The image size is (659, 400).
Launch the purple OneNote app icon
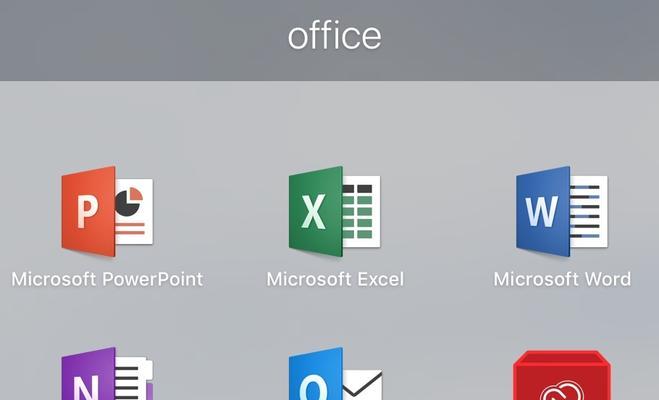(107, 373)
